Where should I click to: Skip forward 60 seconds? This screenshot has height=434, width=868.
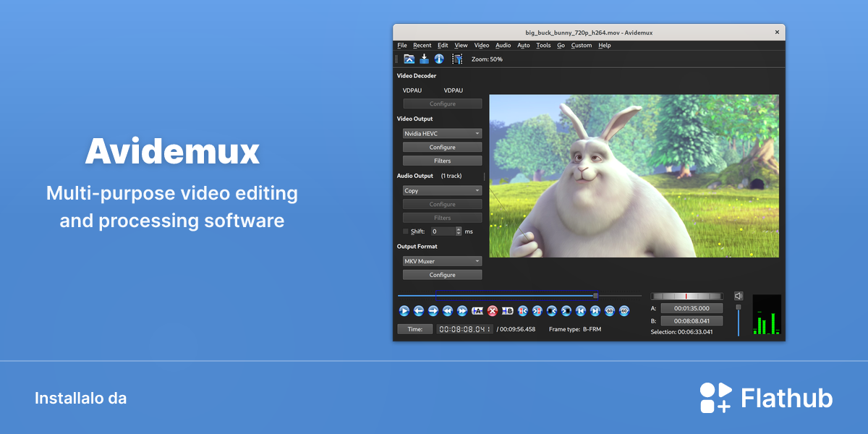point(624,311)
